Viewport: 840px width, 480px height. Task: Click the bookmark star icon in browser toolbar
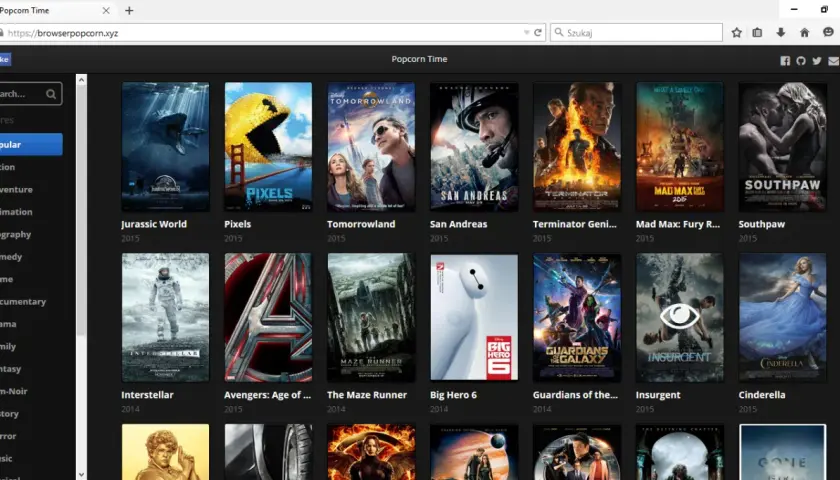(x=737, y=33)
